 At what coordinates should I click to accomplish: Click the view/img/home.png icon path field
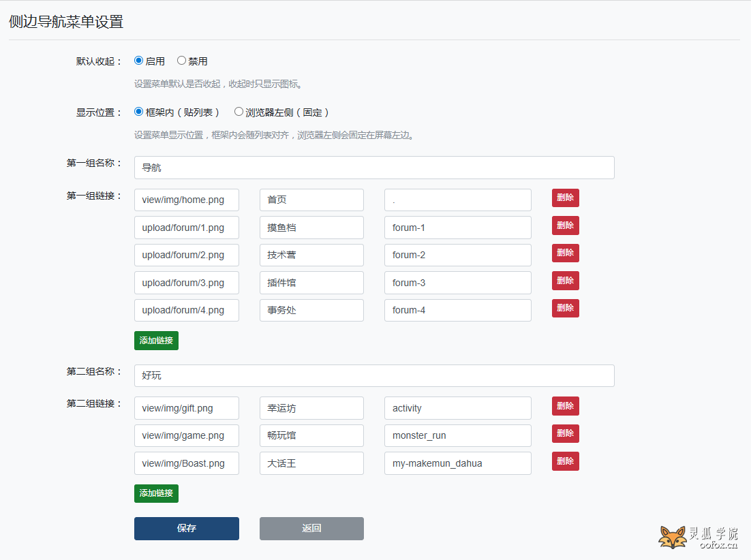tap(187, 200)
